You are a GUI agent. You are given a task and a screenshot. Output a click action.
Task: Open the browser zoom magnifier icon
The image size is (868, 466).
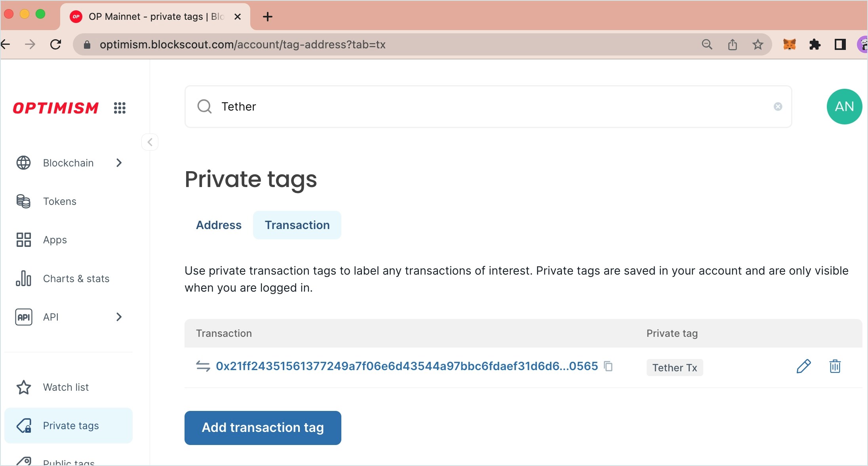(x=707, y=44)
